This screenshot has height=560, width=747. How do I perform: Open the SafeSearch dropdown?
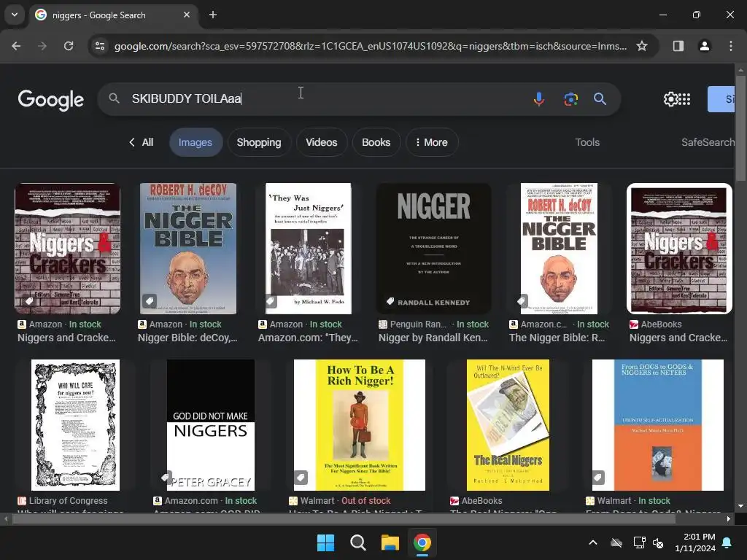point(708,142)
